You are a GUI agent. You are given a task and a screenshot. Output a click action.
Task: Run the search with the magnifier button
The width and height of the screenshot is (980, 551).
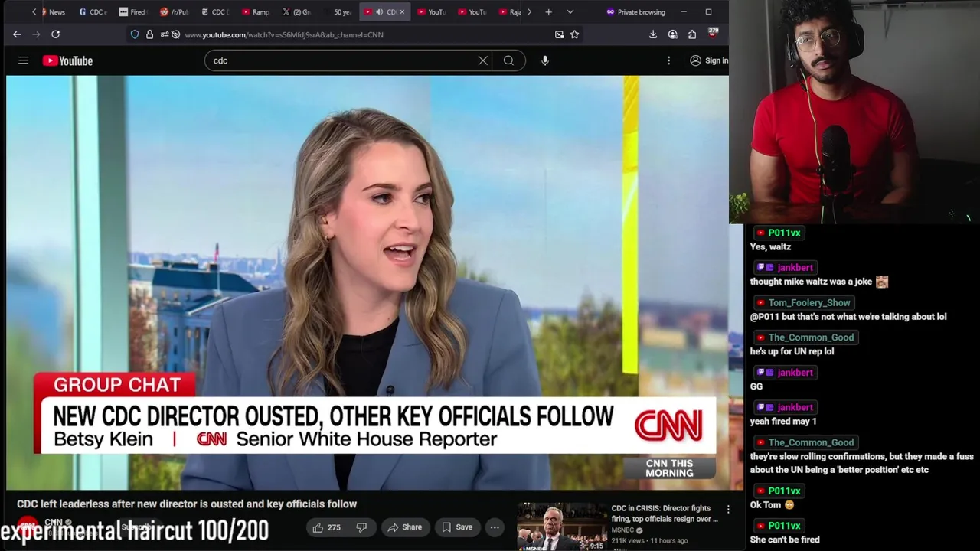(508, 60)
